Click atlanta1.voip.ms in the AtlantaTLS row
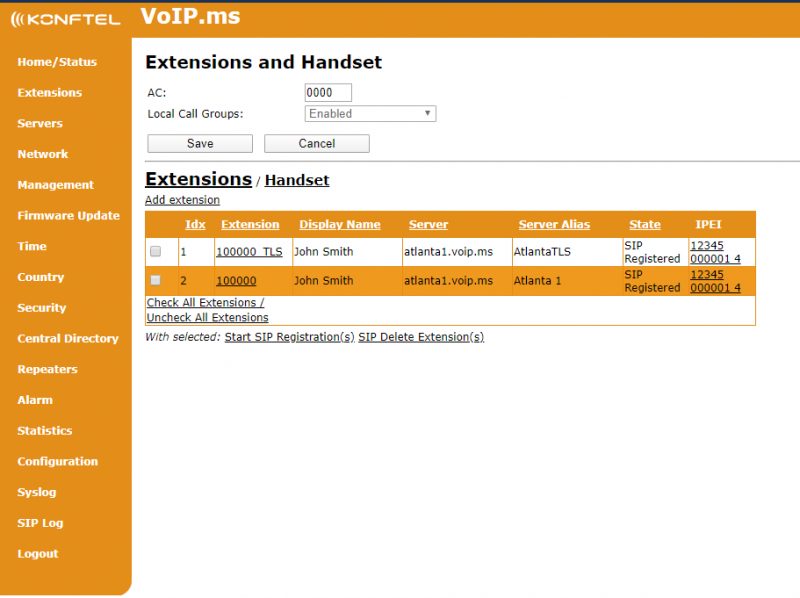 click(448, 252)
